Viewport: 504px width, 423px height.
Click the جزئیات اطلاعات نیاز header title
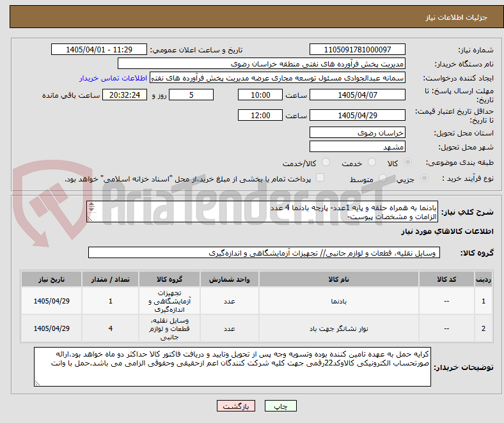(x=457, y=17)
